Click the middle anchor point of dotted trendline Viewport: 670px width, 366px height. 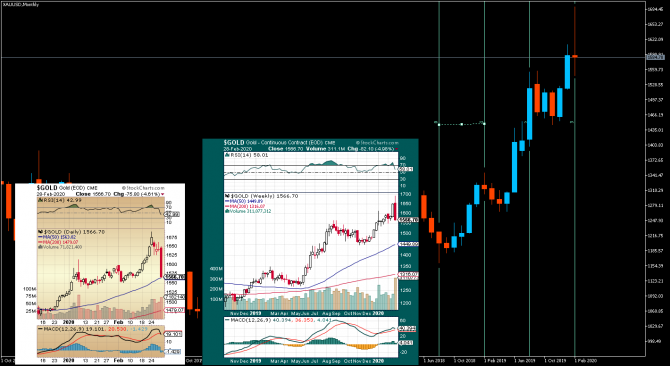(x=461, y=124)
